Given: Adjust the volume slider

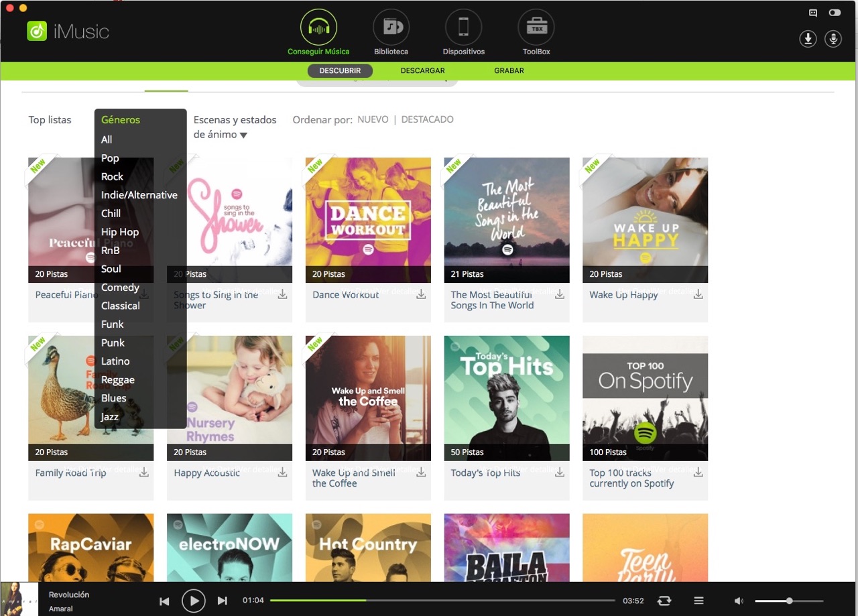Looking at the screenshot, I should tap(790, 601).
